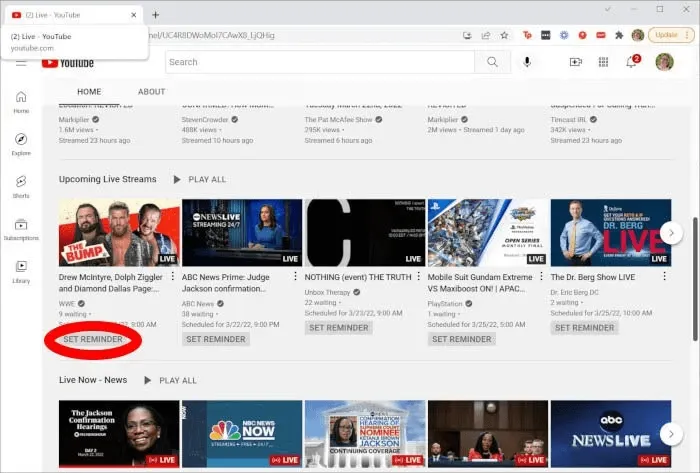Open the Dr. Eric Berg DC channel link
Viewport: 700px width, 473px height.
click(575, 292)
